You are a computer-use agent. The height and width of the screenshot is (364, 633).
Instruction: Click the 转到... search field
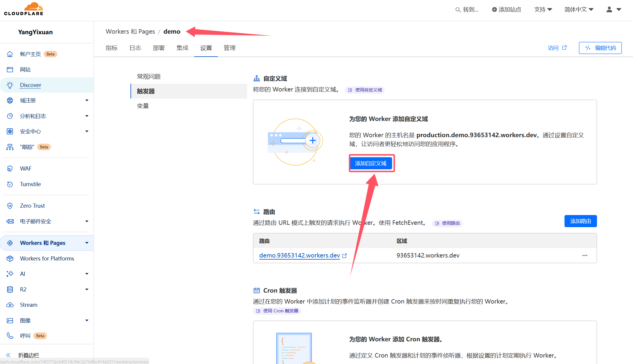[x=467, y=10]
